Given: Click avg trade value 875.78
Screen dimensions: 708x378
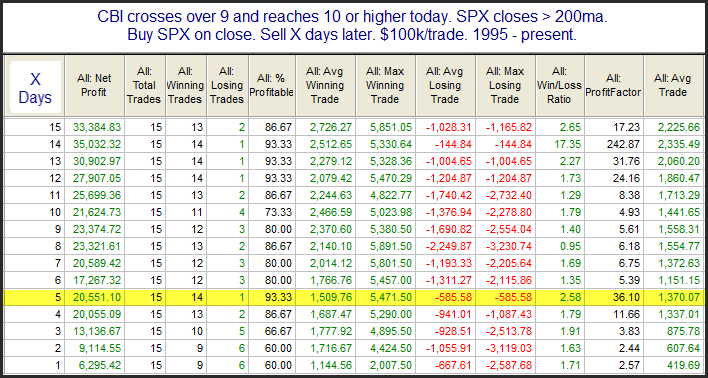Looking at the screenshot, I should [685, 332].
